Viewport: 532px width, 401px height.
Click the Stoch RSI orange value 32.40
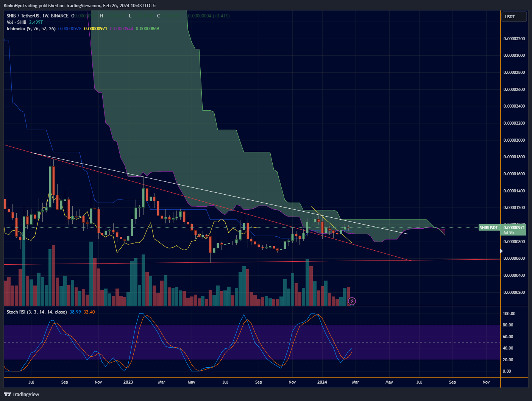pos(89,312)
